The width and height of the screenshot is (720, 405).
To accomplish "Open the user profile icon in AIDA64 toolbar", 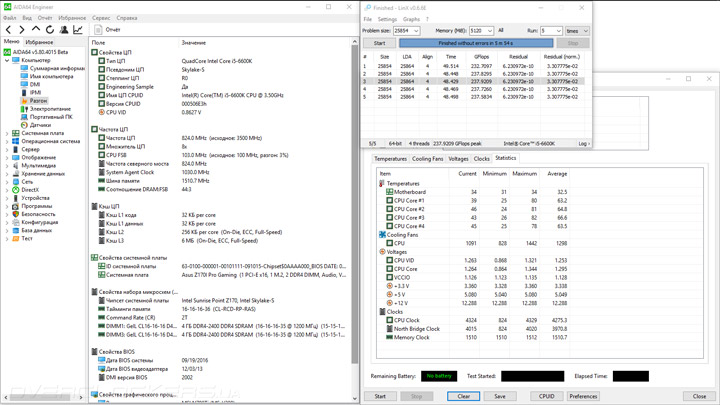I will click(64, 30).
